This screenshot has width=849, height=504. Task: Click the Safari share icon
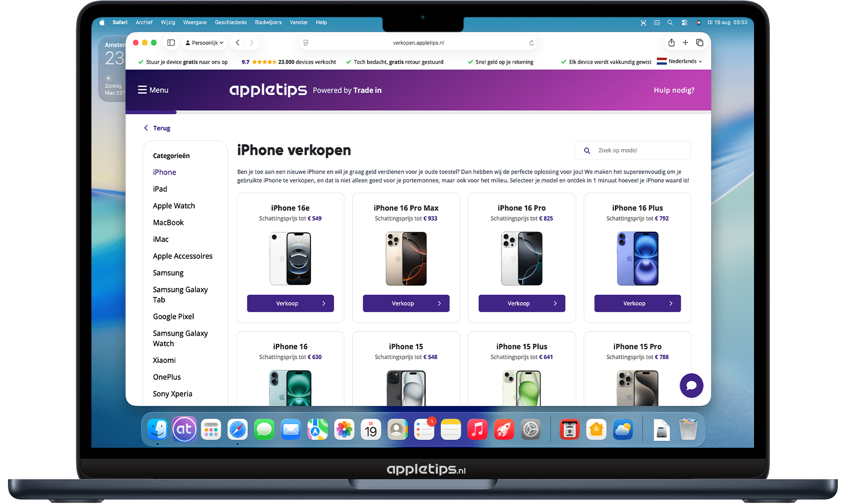point(671,42)
